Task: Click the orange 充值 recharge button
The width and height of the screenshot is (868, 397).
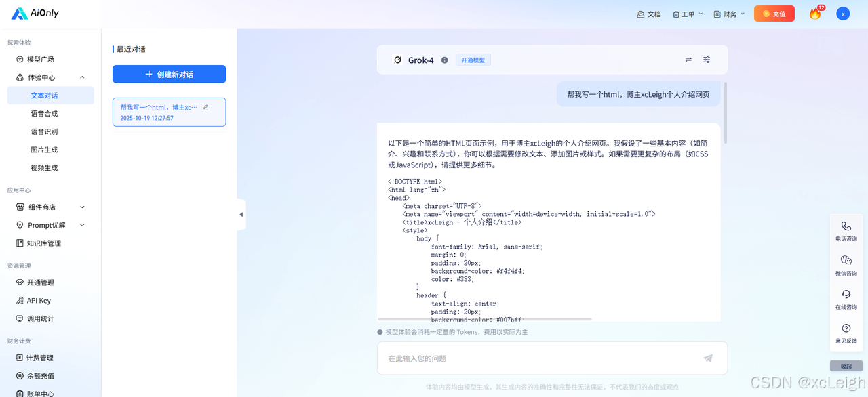Action: pos(774,13)
